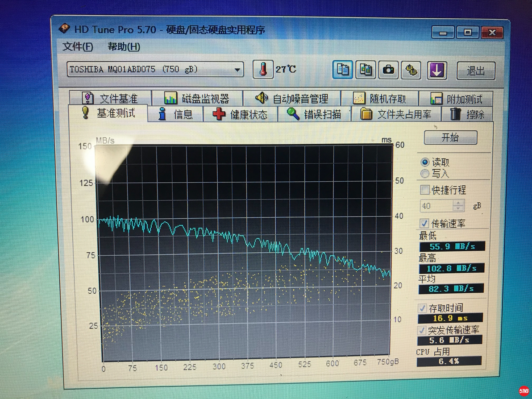Viewport: 532px width, 399px height.
Task: Copy screenshot to clipboard icon
Action: (x=366, y=70)
